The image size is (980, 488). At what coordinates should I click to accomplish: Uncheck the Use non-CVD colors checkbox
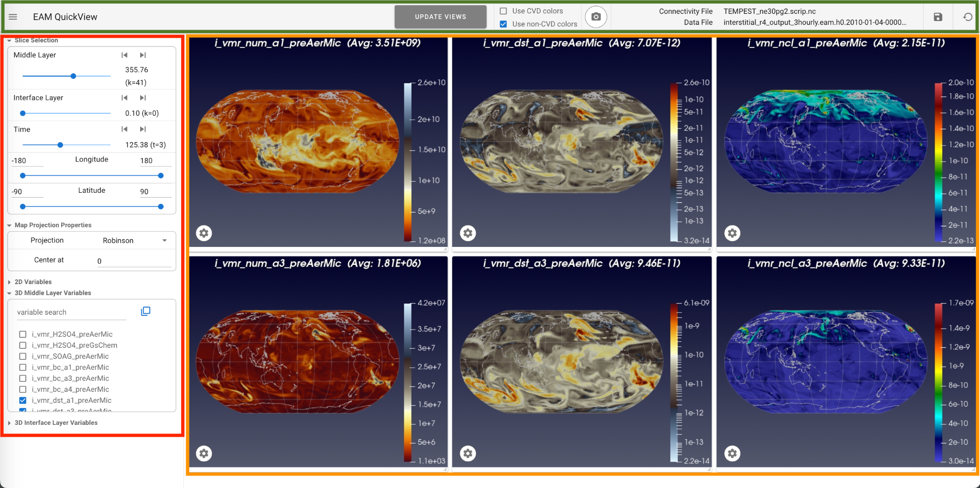pyautogui.click(x=503, y=24)
